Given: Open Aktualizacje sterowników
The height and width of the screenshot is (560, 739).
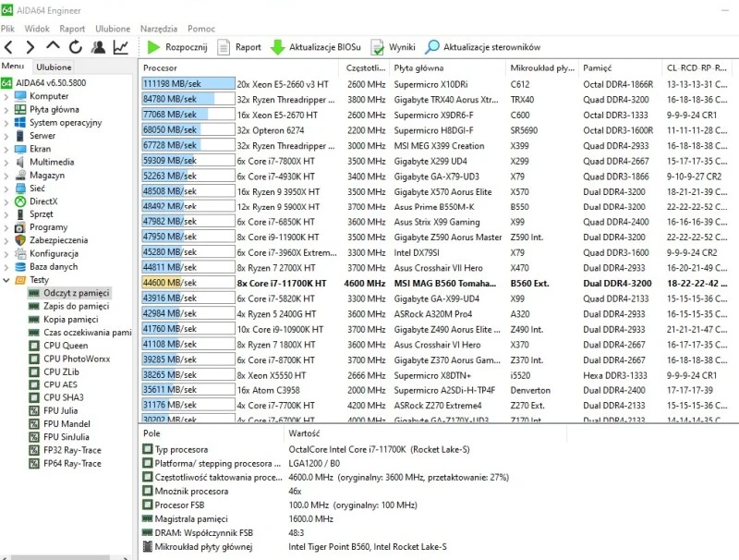Looking at the screenshot, I should coord(482,47).
